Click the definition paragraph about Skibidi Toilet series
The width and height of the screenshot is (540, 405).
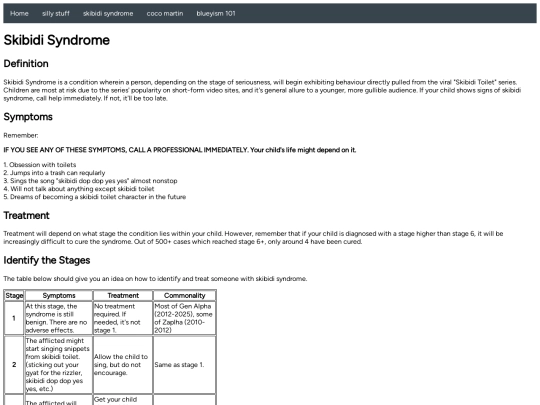tap(262, 90)
